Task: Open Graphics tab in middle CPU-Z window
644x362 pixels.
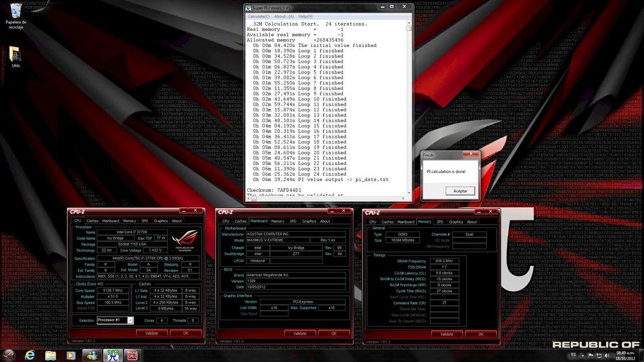Action: [309, 221]
